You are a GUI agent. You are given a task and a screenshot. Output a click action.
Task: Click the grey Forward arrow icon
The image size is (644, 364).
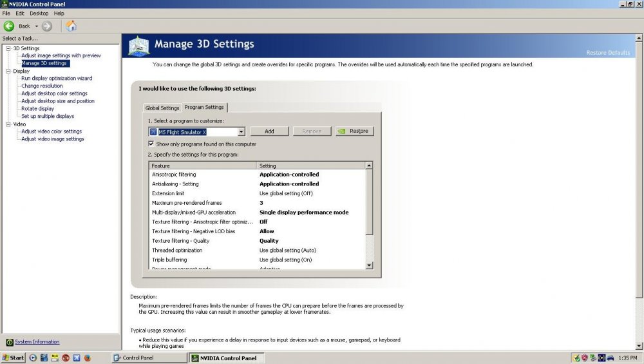pos(47,26)
